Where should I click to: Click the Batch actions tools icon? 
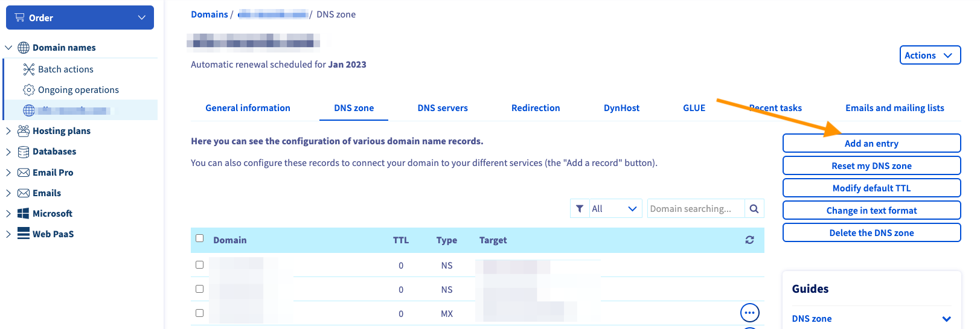click(28, 69)
